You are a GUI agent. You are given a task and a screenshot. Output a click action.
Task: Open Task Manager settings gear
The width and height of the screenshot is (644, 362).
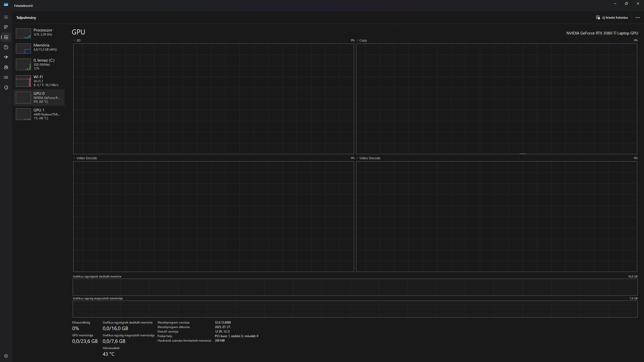(x=6, y=356)
